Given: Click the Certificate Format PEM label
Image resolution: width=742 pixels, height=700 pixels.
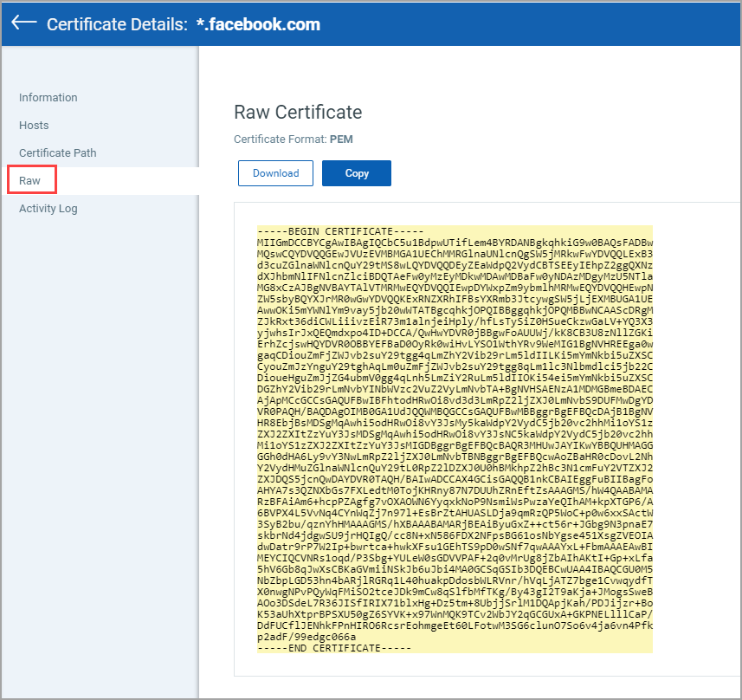Looking at the screenshot, I should pyautogui.click(x=294, y=139).
